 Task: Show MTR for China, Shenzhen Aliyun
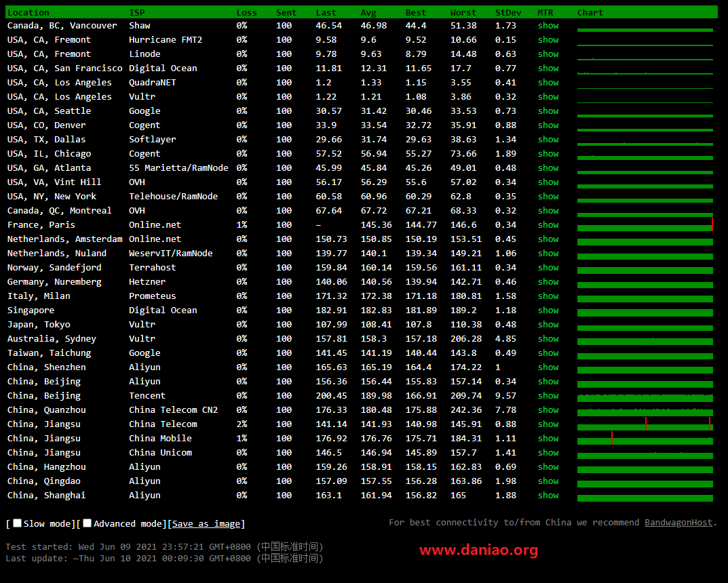[x=548, y=367]
